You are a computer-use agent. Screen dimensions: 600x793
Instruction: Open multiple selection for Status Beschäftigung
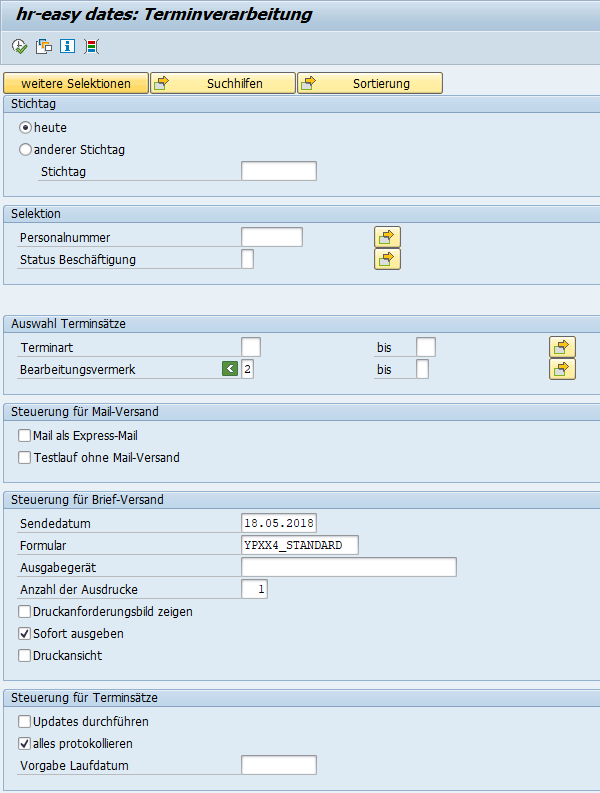click(x=387, y=259)
